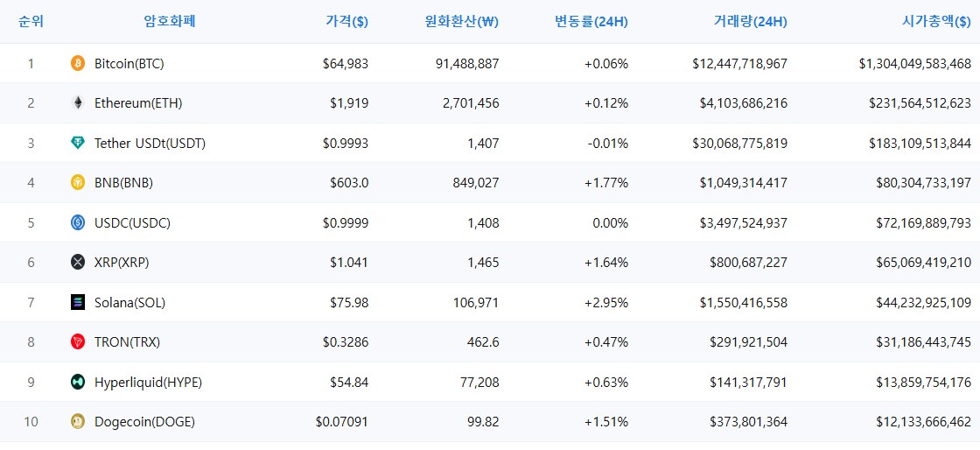Click the USDC blue coin icon
The height and width of the screenshot is (450, 980).
78,222
